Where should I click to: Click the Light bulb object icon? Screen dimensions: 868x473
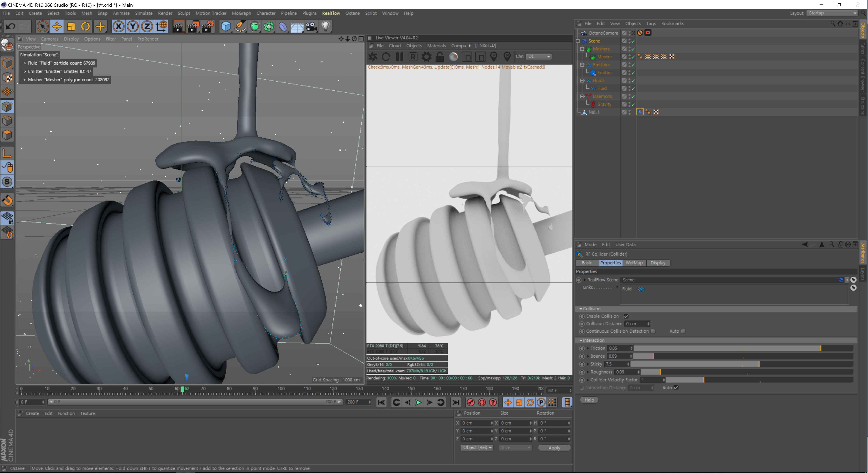[x=325, y=26]
